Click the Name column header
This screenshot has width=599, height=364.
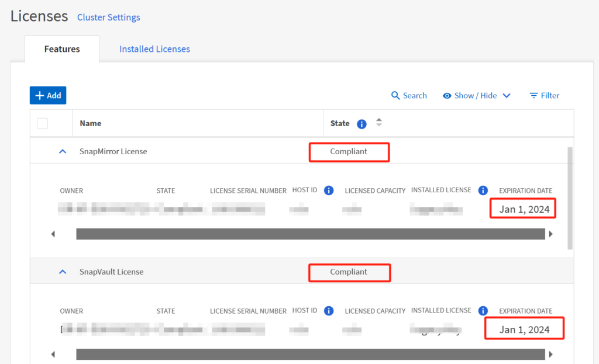click(91, 123)
